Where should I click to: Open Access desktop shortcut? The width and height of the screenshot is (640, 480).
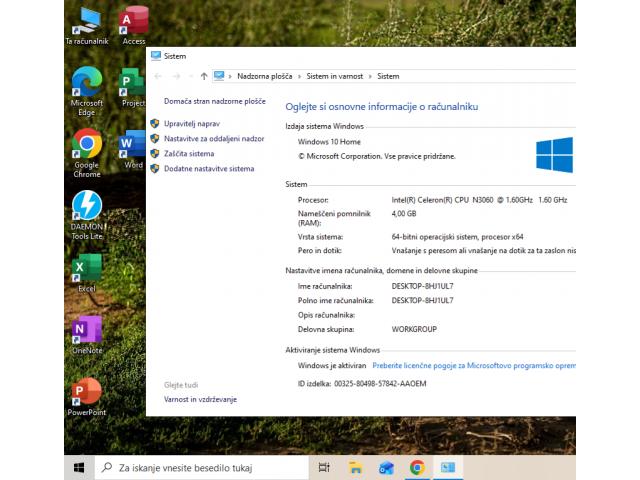[x=134, y=22]
